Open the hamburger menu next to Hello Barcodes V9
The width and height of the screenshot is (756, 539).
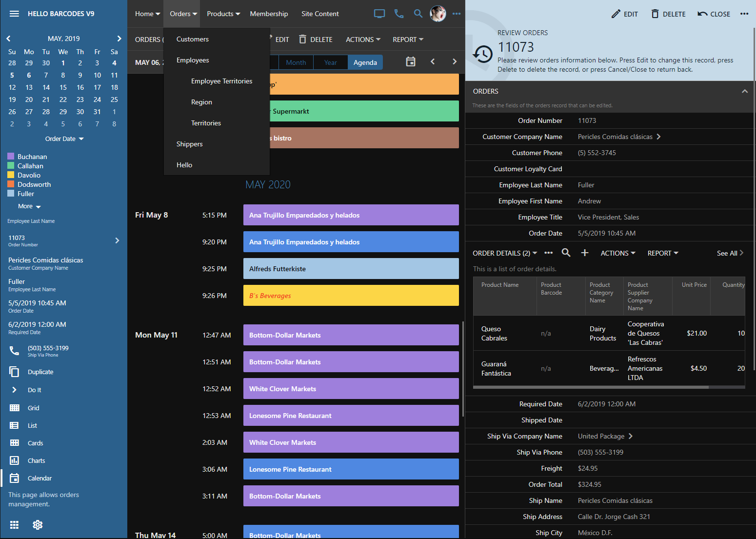14,14
